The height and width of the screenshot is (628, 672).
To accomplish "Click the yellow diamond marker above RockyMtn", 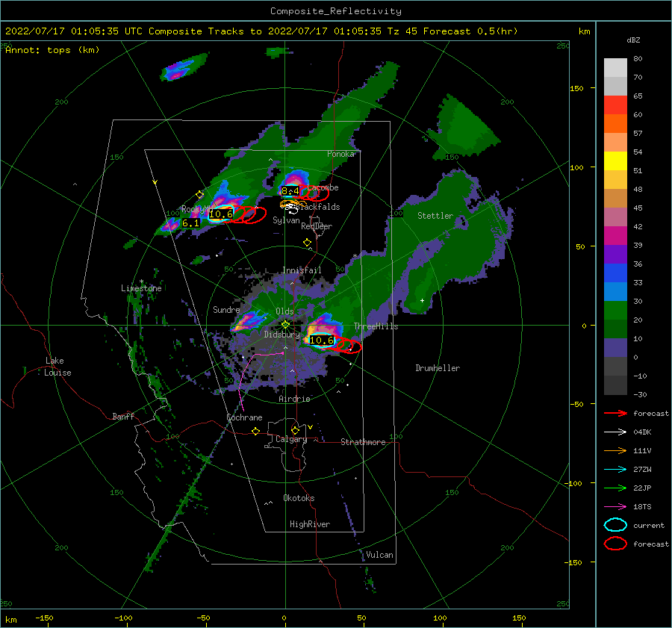I will tap(199, 195).
